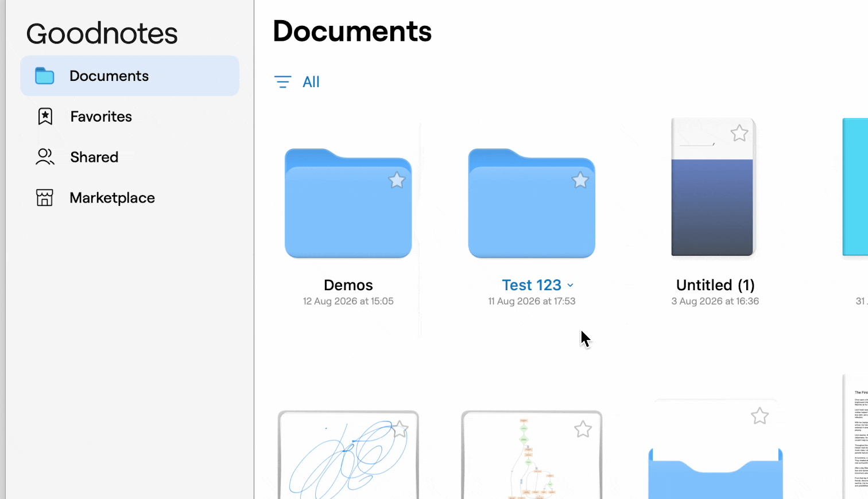Screen dimensions: 868x499
Task: Click the Favorites bookmark star icon
Action: [x=45, y=116]
